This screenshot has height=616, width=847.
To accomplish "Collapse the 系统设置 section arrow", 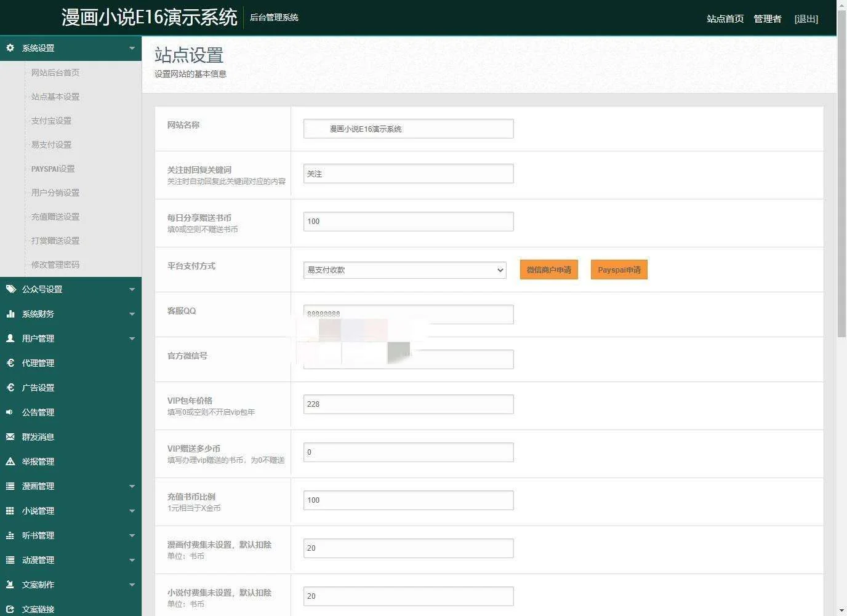I will 132,48.
